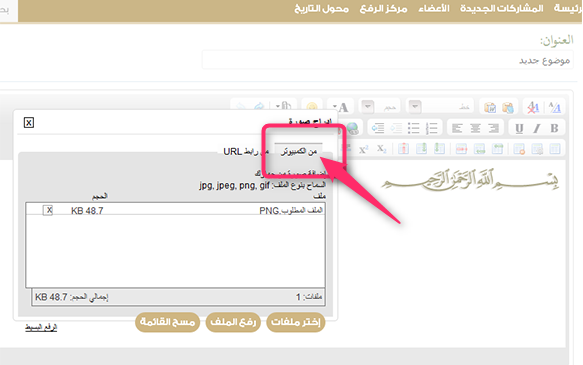Switch to the من رابط URL tab
The height and width of the screenshot is (365, 583).
pos(246,151)
